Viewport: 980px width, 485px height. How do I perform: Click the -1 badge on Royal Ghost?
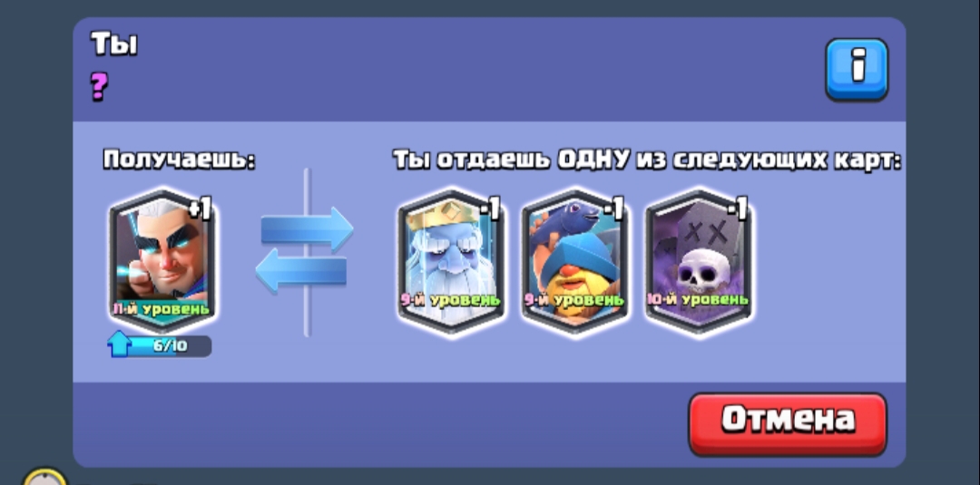[489, 209]
